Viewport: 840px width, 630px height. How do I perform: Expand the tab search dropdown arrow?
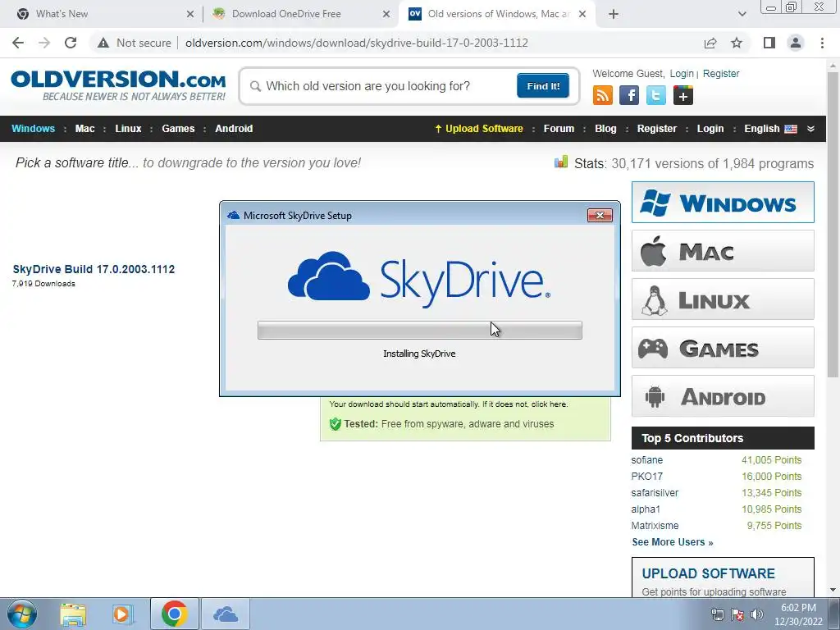[x=742, y=14]
